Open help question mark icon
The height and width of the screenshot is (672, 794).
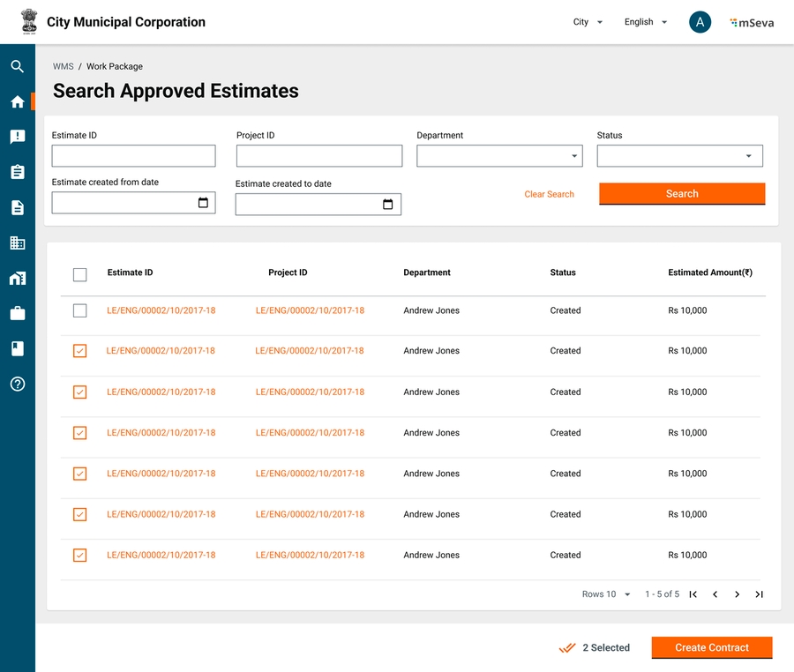pyautogui.click(x=17, y=384)
